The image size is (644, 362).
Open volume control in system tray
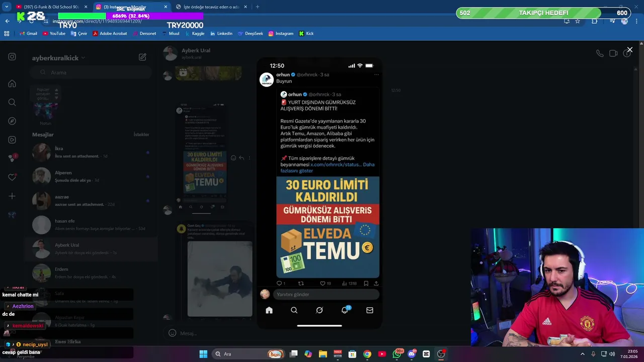pos(612,354)
